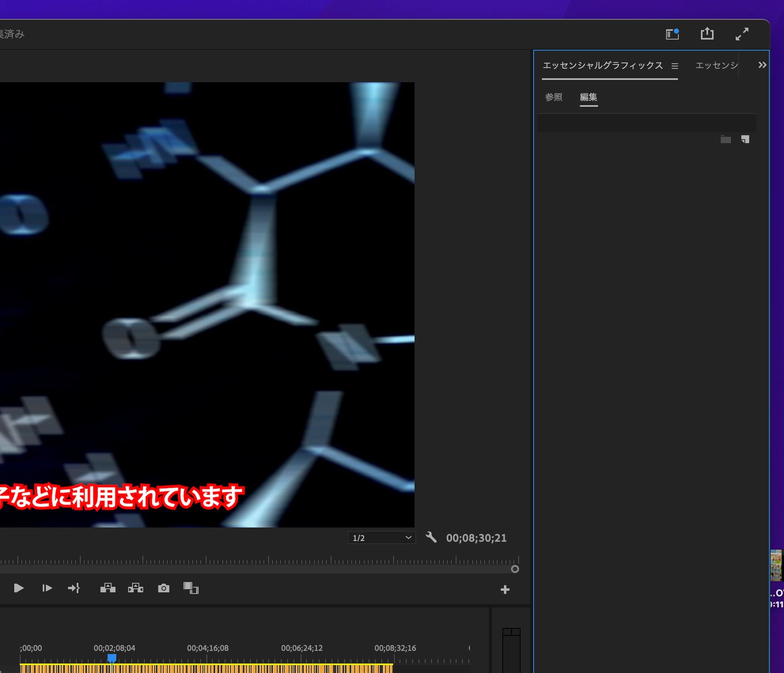Export a frame with the camera icon
Screen dimensions: 784x673
[x=164, y=588]
